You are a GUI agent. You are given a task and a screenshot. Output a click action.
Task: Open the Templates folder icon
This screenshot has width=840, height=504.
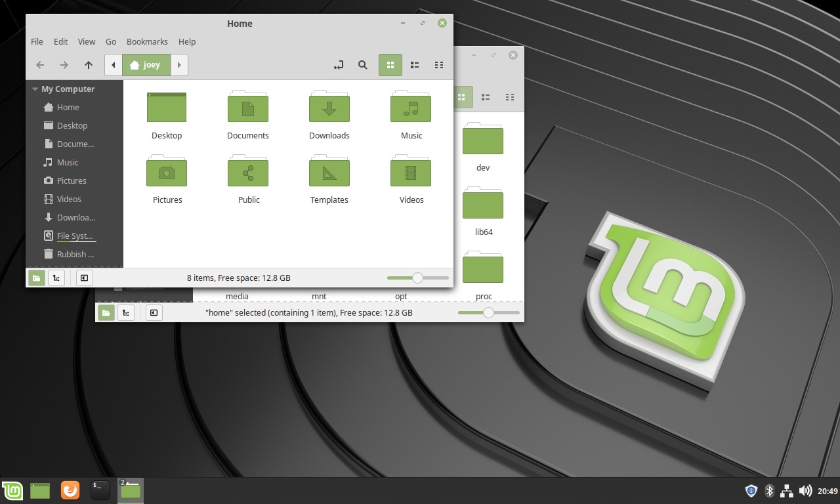[x=329, y=171]
